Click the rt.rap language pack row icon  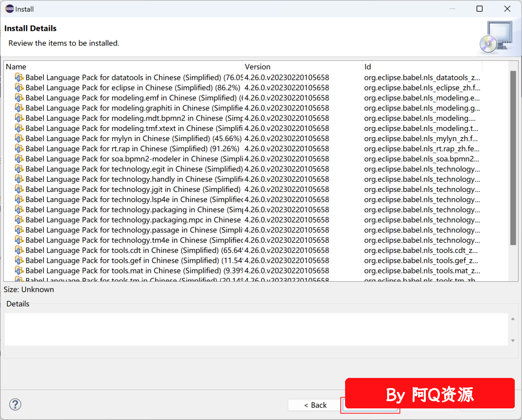click(19, 148)
